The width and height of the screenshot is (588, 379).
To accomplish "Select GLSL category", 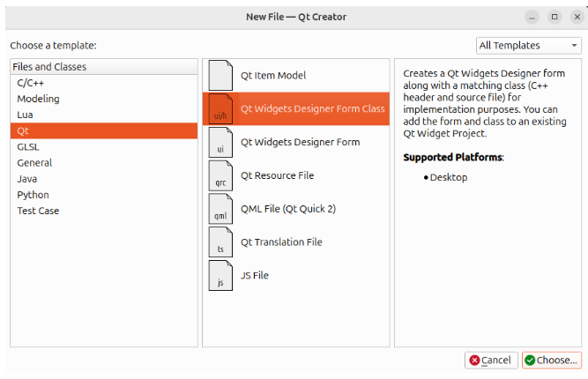I will [x=104, y=147].
